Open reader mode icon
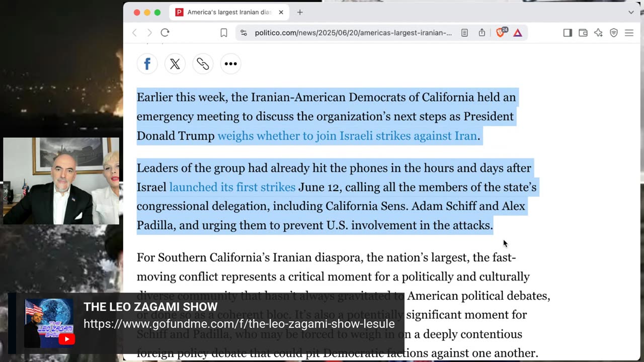Image resolution: width=644 pixels, height=362 pixels. [x=464, y=33]
